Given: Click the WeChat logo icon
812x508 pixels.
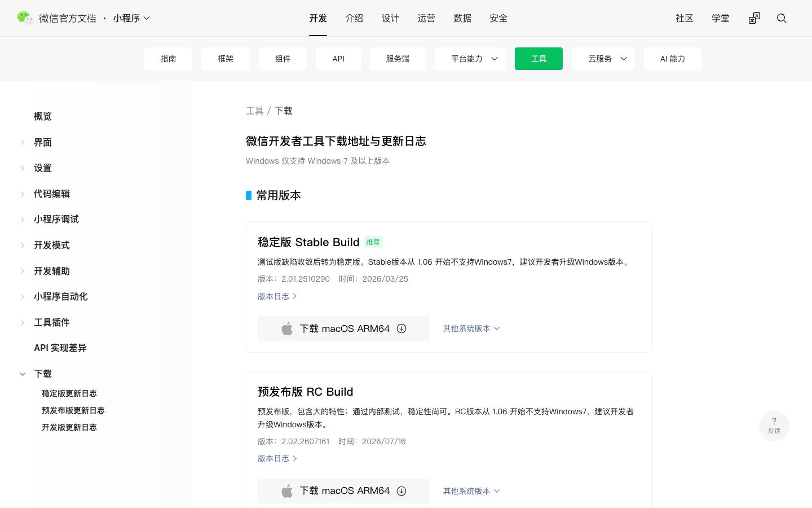Looking at the screenshot, I should pos(25,18).
